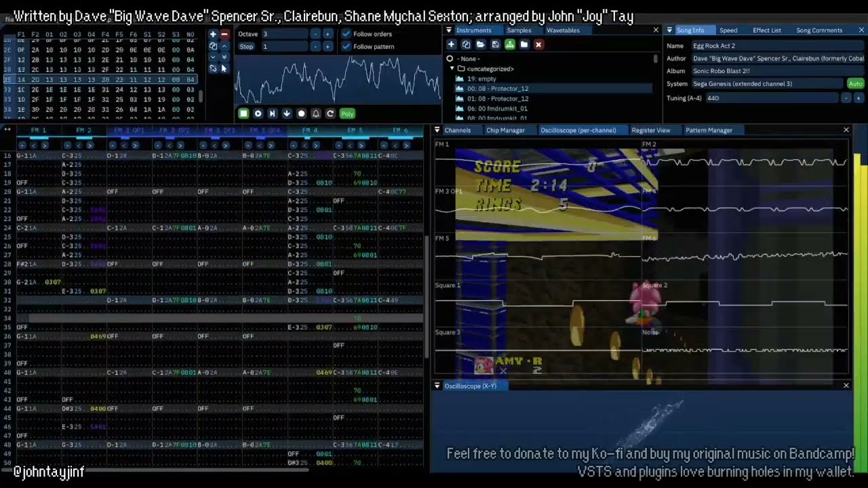
Task: Open an instrument file with folder-open icon
Action: pos(480,45)
